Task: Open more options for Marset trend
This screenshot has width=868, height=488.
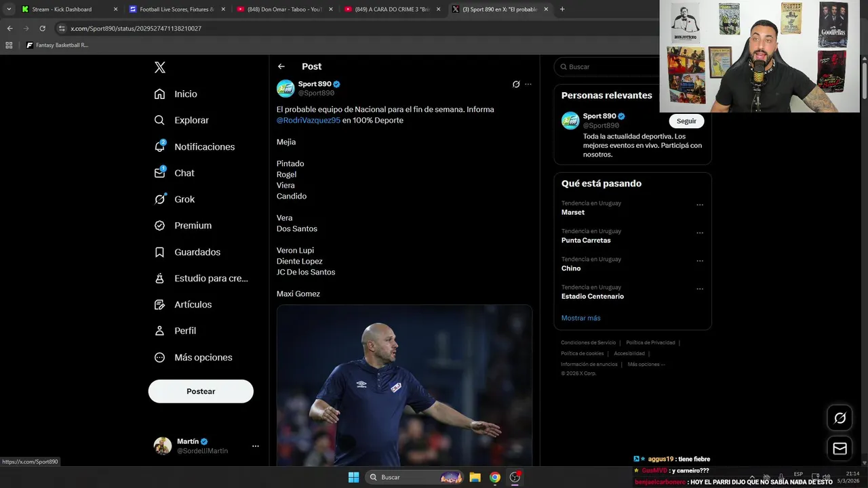Action: coord(700,205)
